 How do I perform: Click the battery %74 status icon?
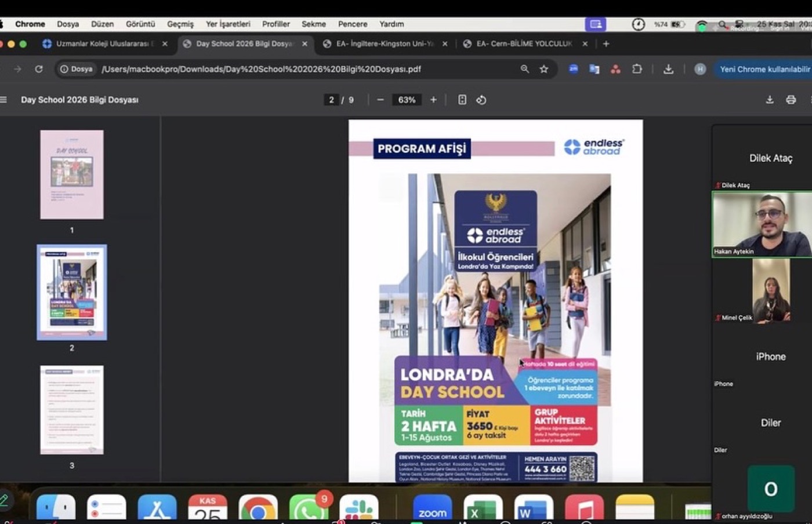669,24
